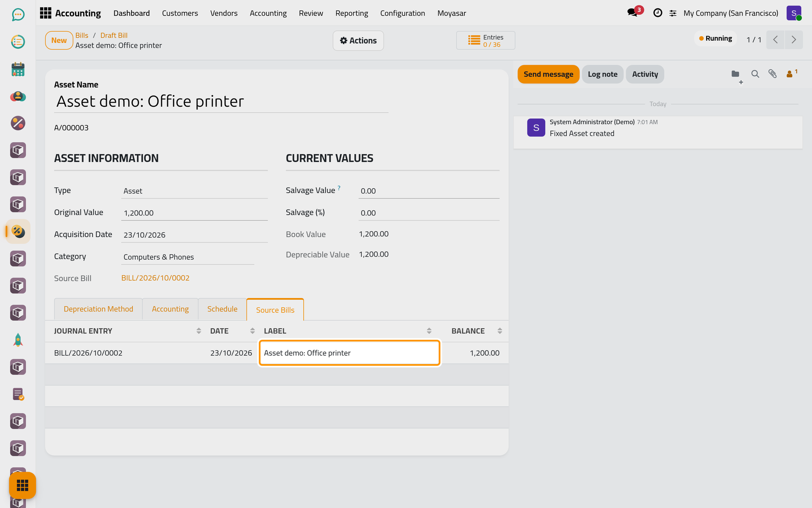
Task: Open the rocket app sidebar icon
Action: coord(18,340)
